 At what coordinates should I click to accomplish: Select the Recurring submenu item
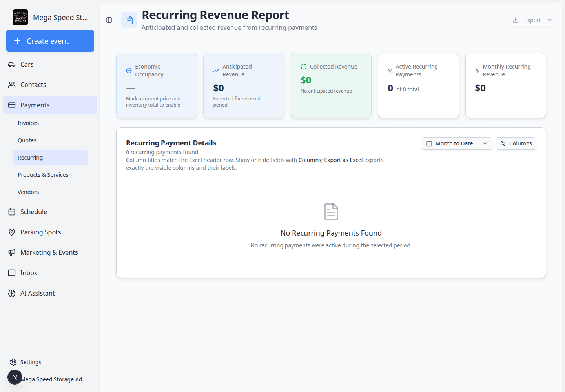tap(50, 158)
